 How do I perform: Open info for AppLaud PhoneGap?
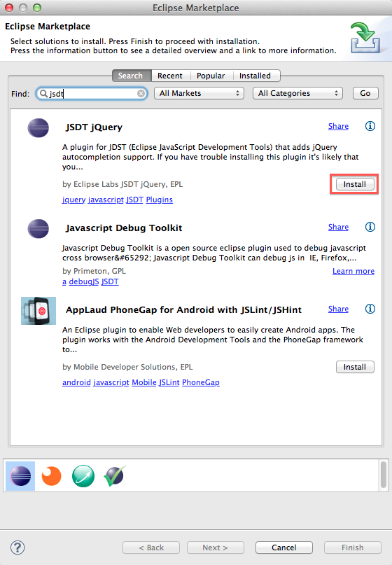(370, 309)
